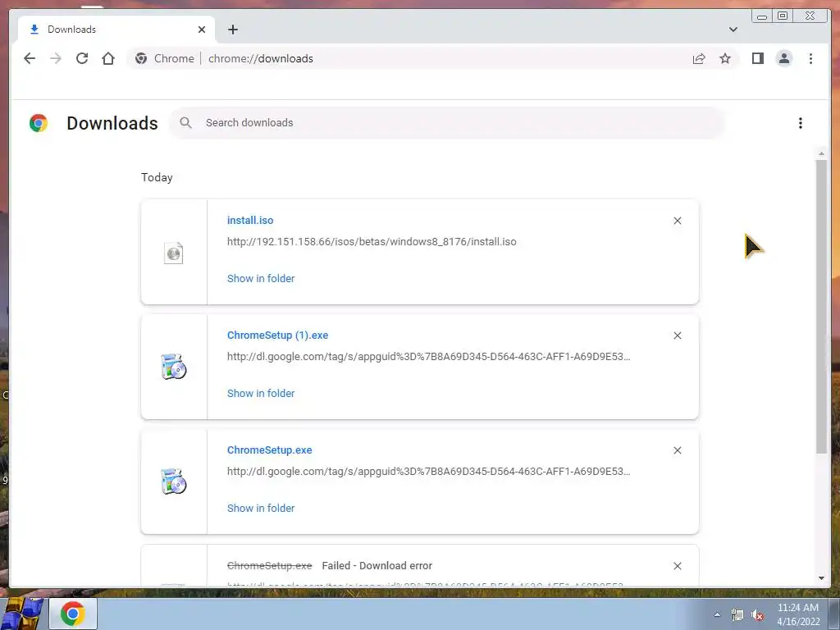Click the Today date heading
This screenshot has width=840, height=630.
[157, 177]
